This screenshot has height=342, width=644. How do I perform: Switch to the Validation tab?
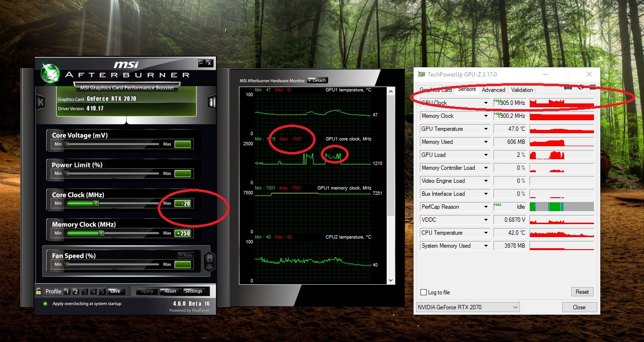pyautogui.click(x=522, y=90)
